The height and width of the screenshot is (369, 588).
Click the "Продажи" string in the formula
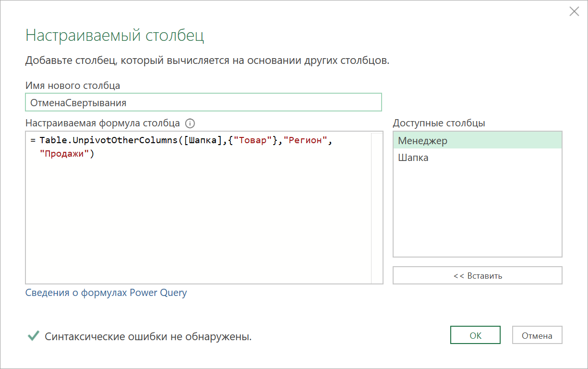coord(64,154)
